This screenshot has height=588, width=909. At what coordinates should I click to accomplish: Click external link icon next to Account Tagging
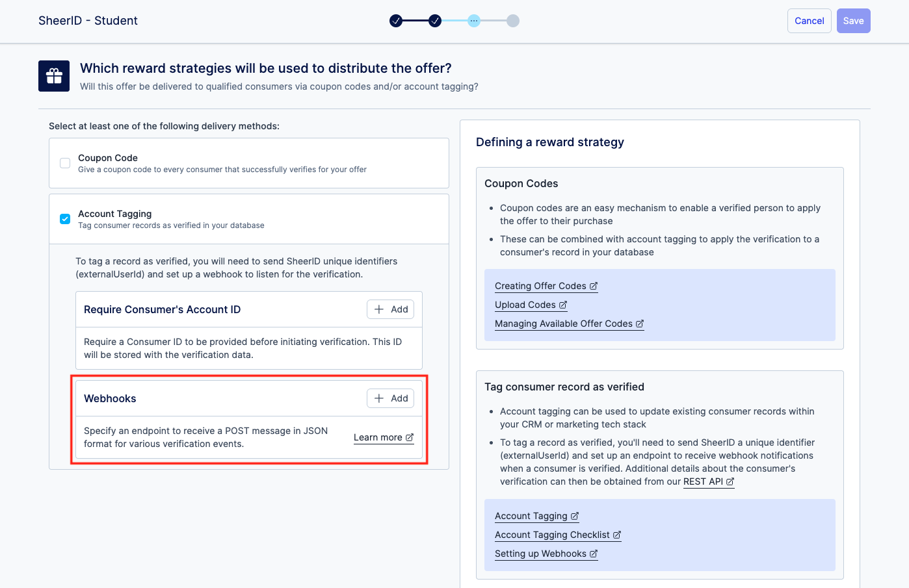pyautogui.click(x=575, y=516)
